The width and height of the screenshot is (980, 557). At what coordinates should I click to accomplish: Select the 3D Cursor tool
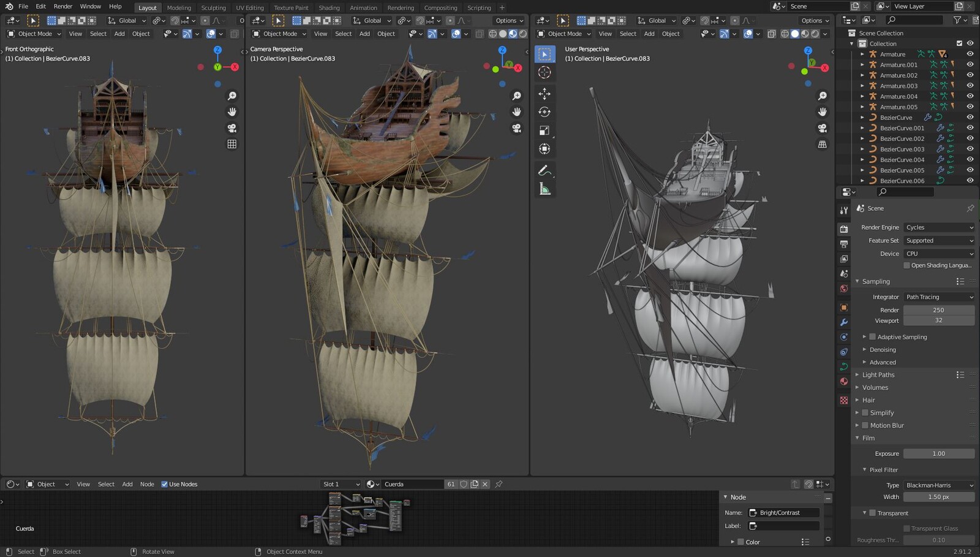tap(545, 72)
